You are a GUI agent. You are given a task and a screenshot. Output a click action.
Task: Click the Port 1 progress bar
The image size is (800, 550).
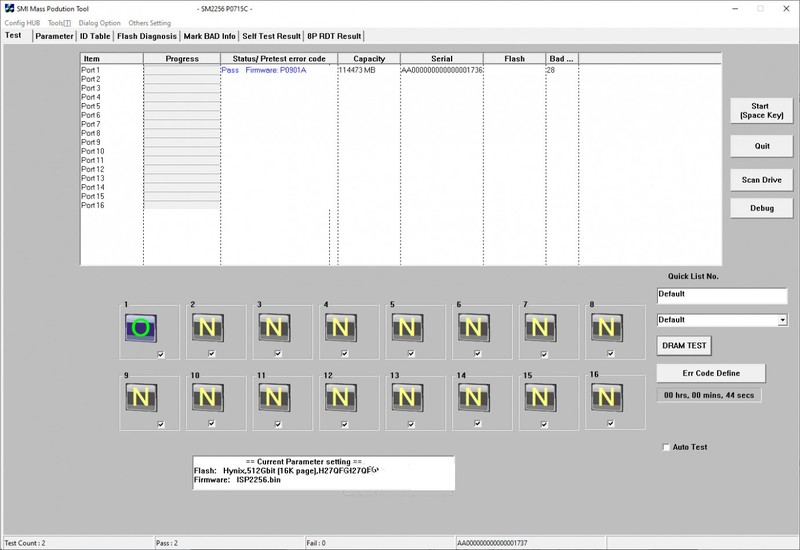(x=182, y=71)
